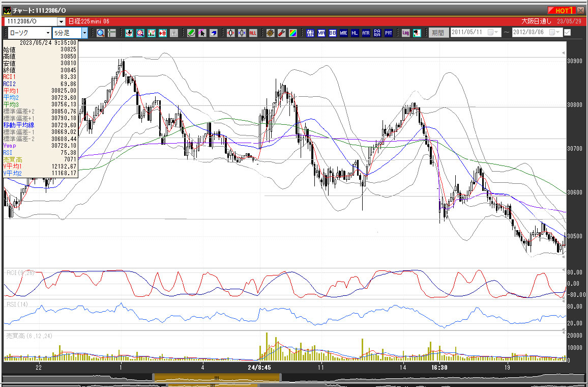This screenshot has height=387, width=588.
Task: Click the download arrow chart icon
Action: coord(129,33)
